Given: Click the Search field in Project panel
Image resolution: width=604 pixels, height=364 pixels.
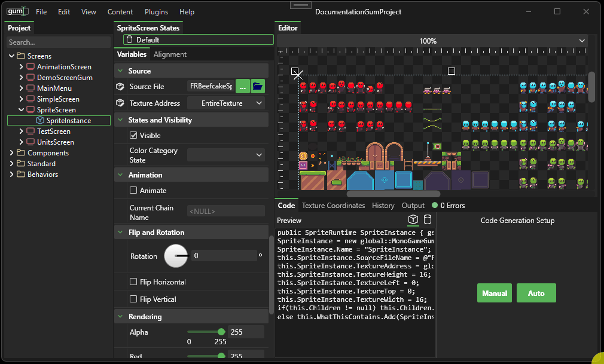Looking at the screenshot, I should [x=58, y=42].
